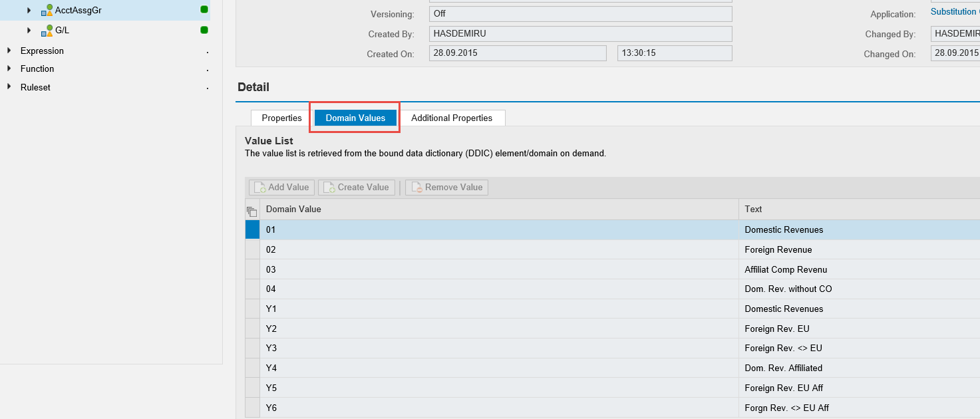Click the Add Value toolbar icon

click(258, 188)
